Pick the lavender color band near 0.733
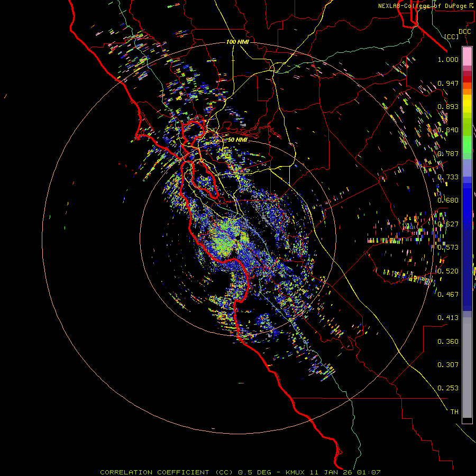Viewport: 476px width, 476px height. pyautogui.click(x=467, y=168)
